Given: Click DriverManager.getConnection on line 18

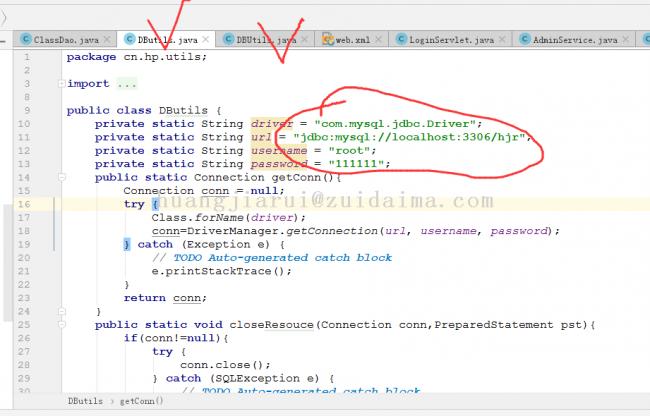Looking at the screenshot, I should tap(282, 231).
